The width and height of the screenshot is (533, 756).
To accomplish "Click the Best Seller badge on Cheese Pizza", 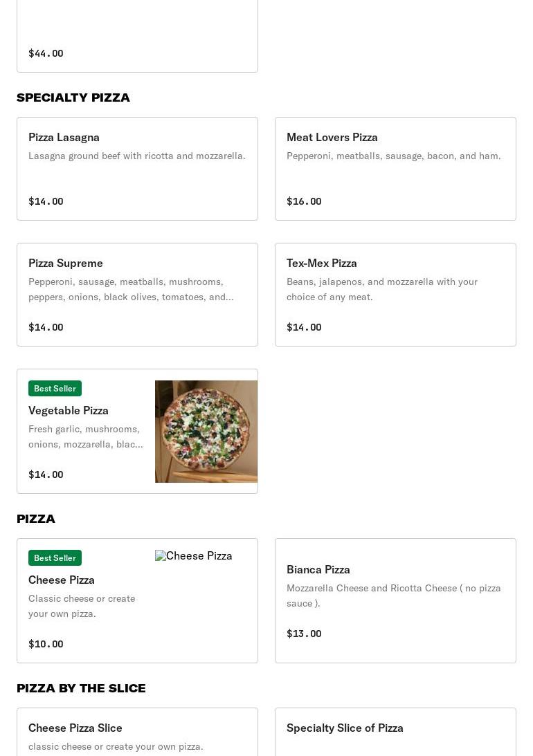I will (x=55, y=558).
